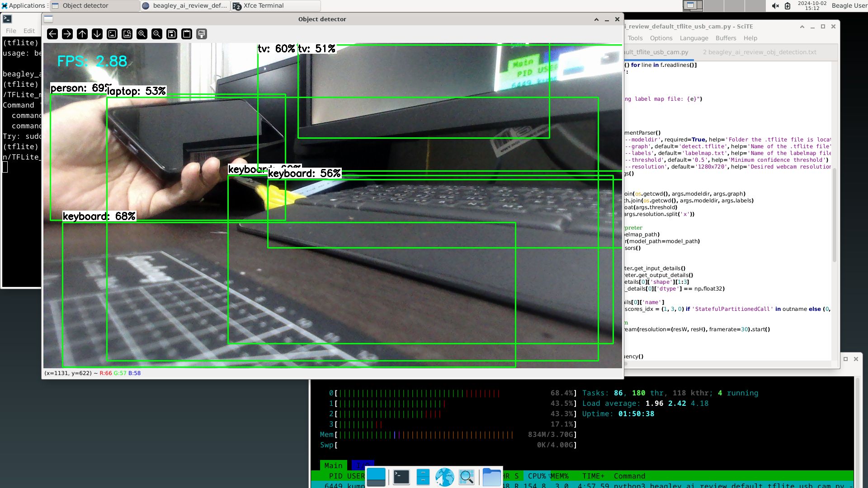868x488 pixels.
Task: Switch to beagley_ai_review_obj_detection.txt tab
Action: (x=759, y=52)
